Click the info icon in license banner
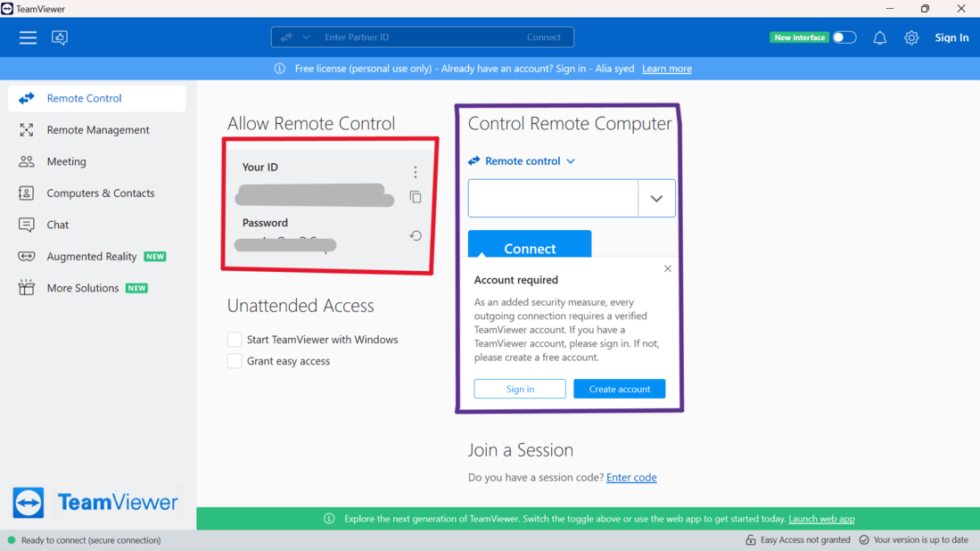The height and width of the screenshot is (551, 980). (279, 69)
